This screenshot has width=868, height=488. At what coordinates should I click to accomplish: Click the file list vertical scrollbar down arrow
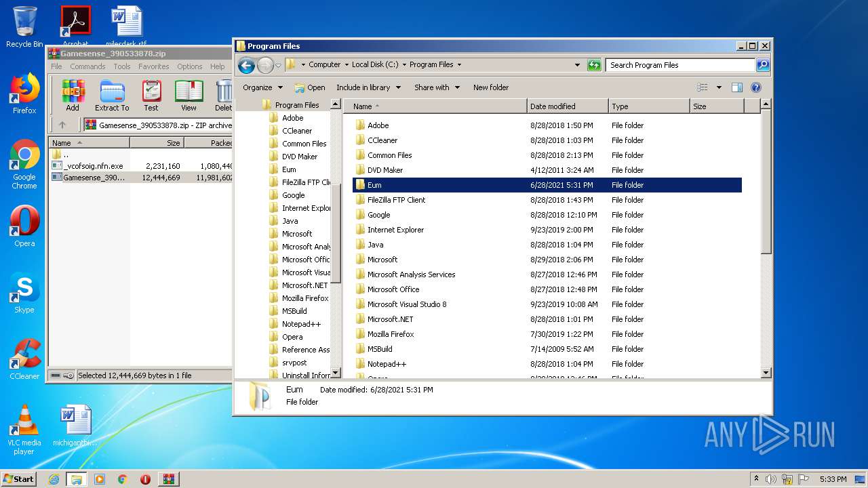[x=766, y=372]
